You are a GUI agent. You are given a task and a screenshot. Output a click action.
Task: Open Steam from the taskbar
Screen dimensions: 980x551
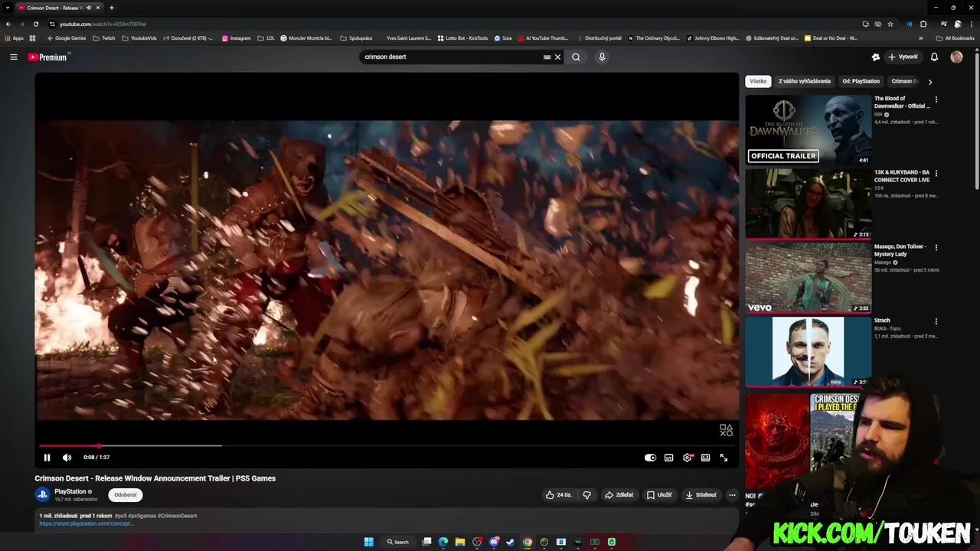(511, 542)
